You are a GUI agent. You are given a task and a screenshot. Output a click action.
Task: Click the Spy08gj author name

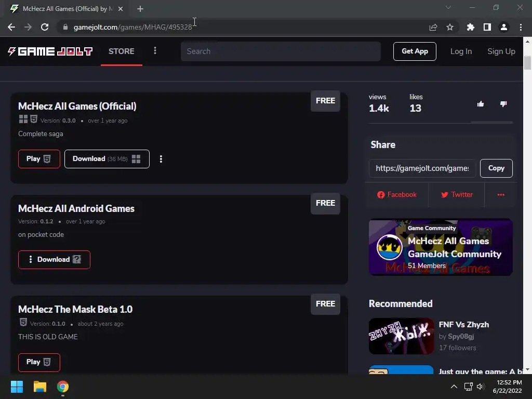point(461,337)
